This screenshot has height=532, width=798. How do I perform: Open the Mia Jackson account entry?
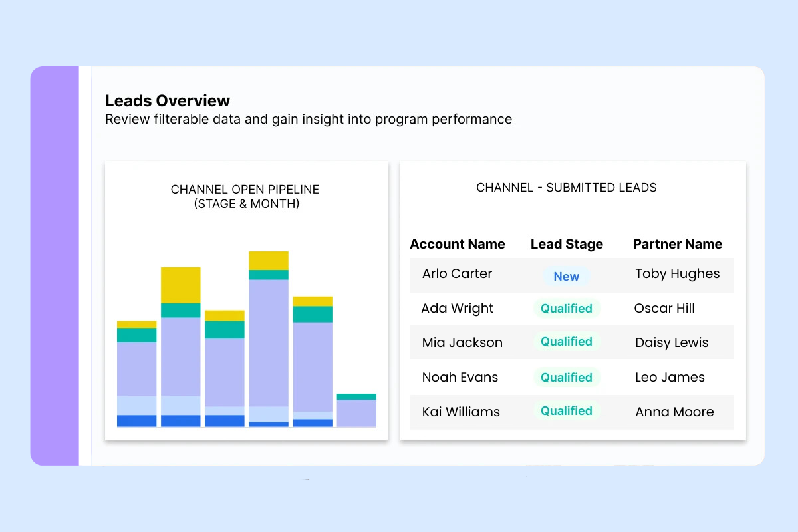tap(462, 343)
